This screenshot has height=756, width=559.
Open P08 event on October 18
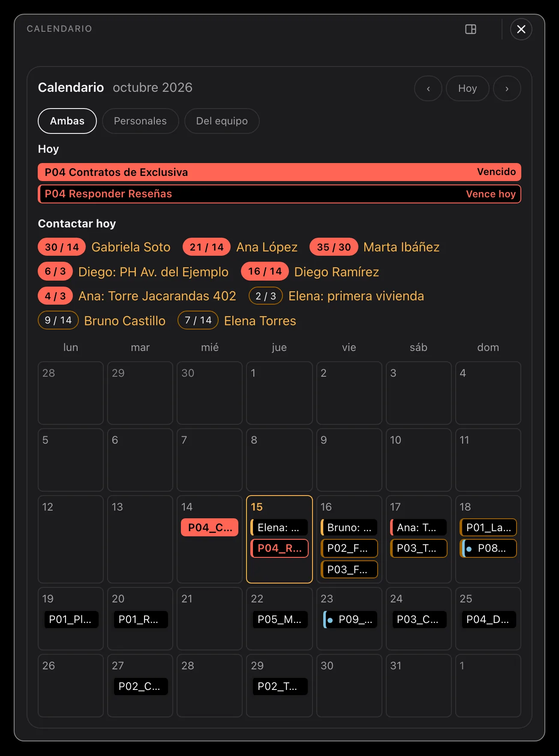pos(488,548)
